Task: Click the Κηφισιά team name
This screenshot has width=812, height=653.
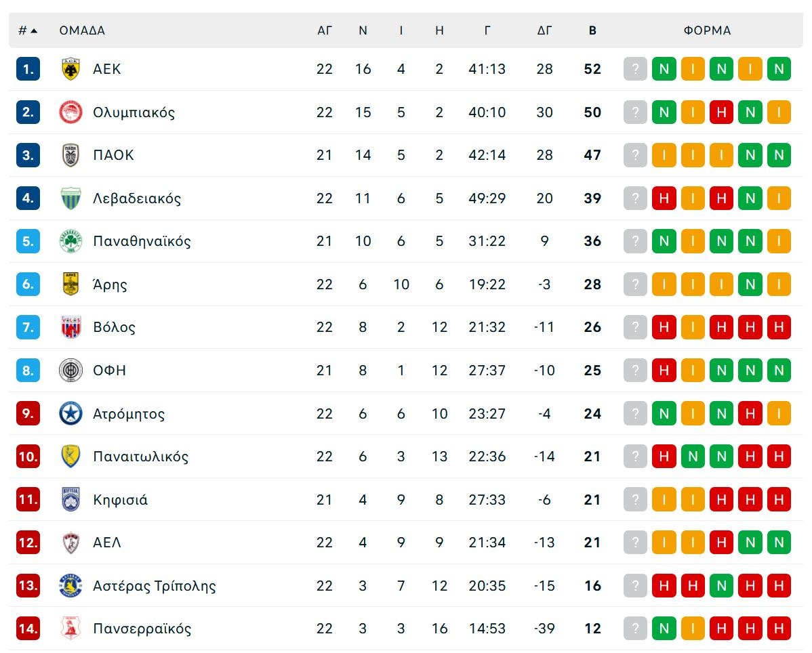Action: click(119, 499)
